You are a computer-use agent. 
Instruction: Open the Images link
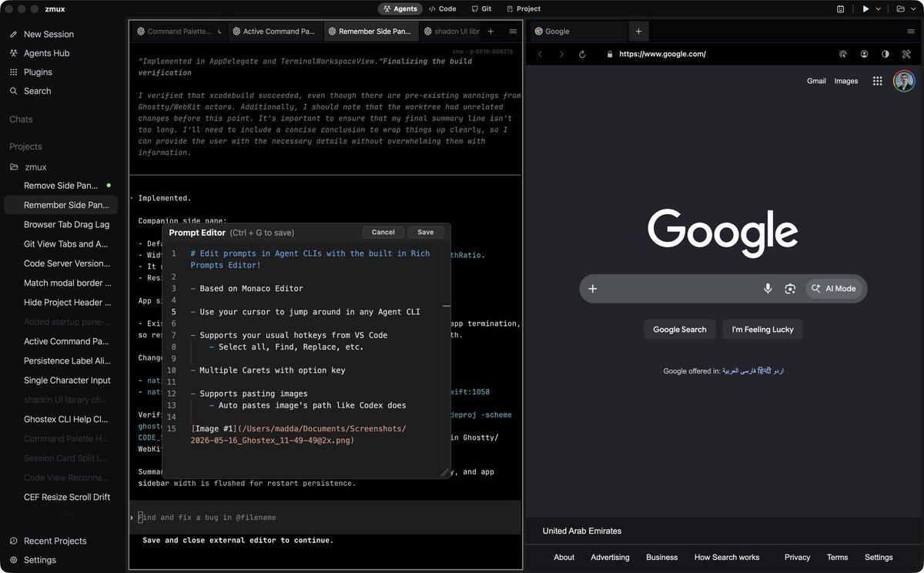point(846,81)
